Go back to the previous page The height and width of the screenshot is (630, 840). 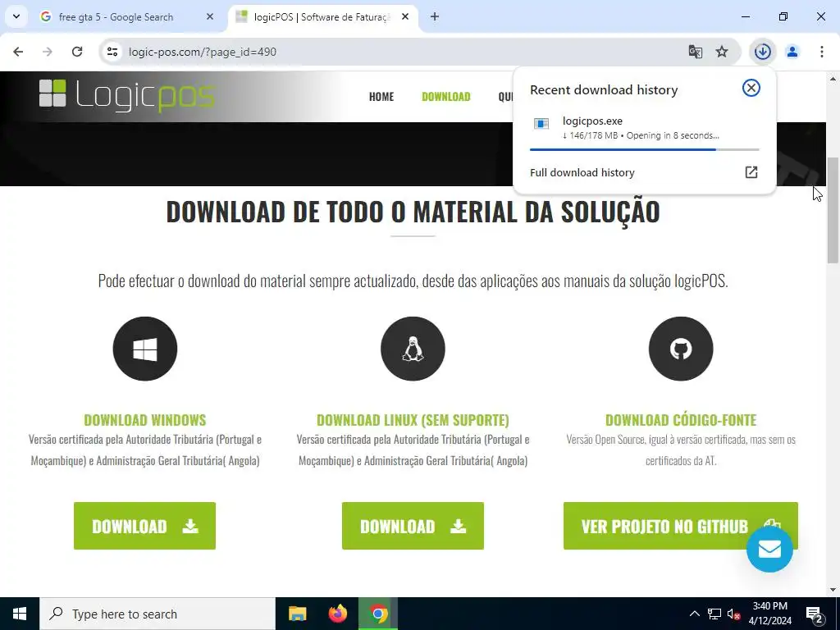point(18,52)
